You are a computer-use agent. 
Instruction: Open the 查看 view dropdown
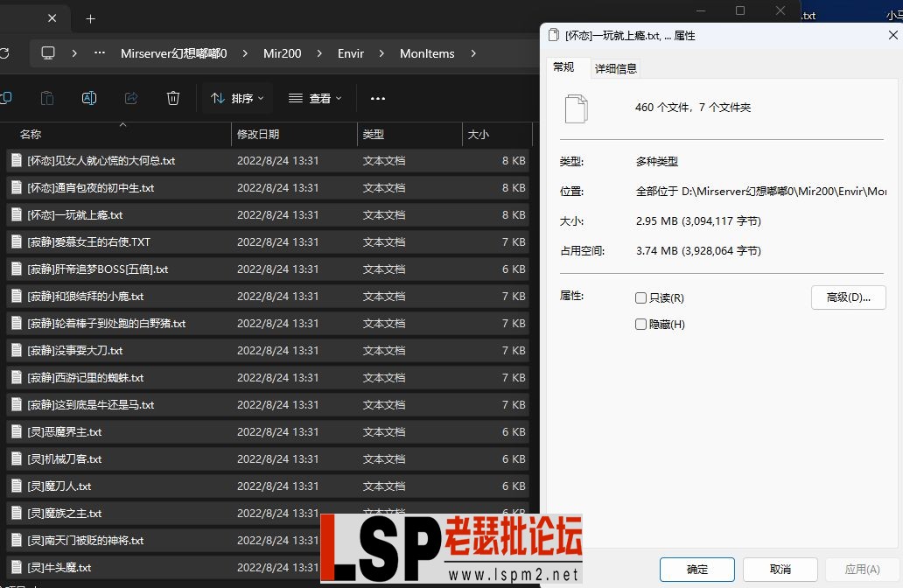point(315,99)
